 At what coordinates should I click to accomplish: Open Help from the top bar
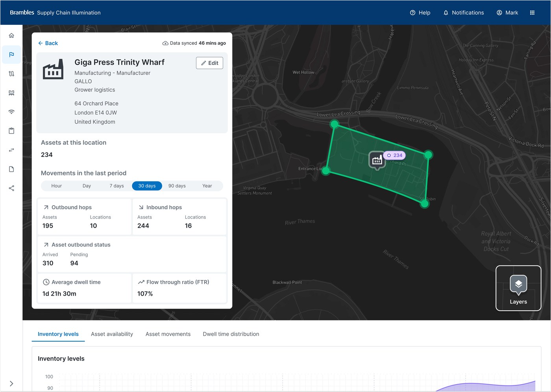coord(420,13)
